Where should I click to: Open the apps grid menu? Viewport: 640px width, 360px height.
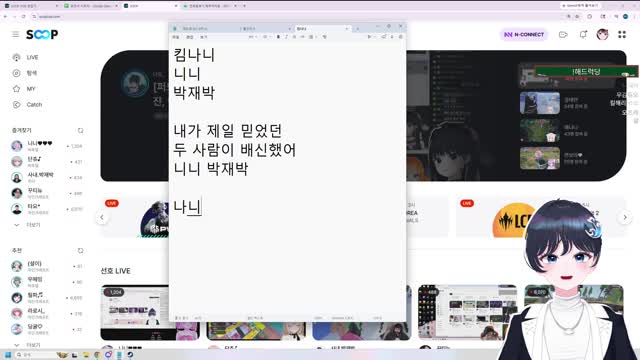click(x=622, y=35)
